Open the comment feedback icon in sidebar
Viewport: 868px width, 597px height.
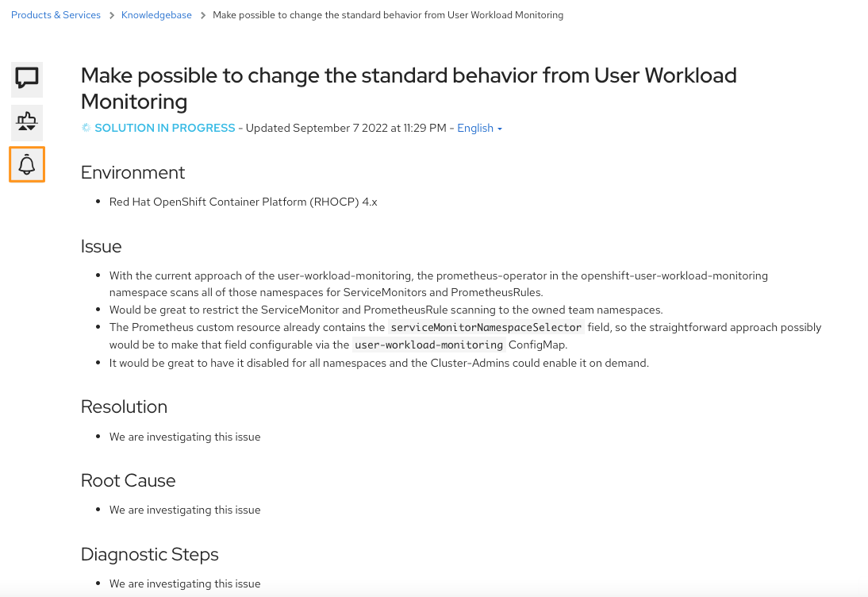(x=26, y=79)
